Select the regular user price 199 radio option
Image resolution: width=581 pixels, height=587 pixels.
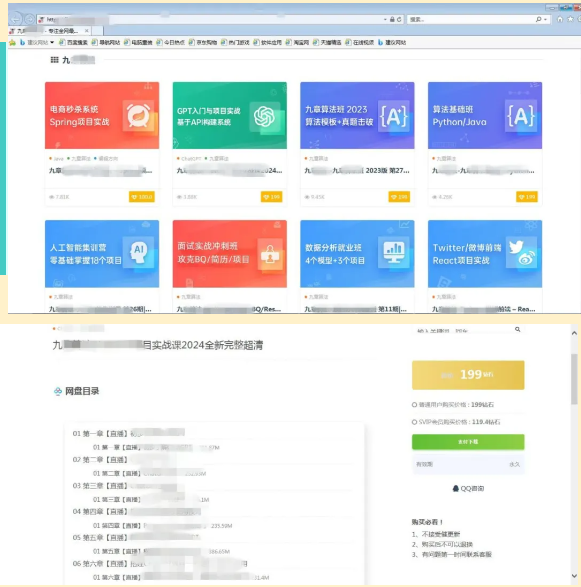pyautogui.click(x=414, y=405)
